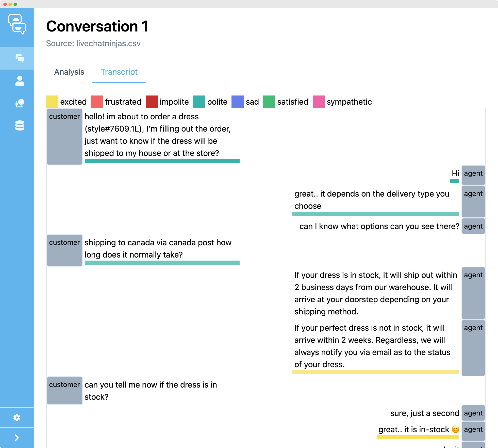Click the first customer label block
The image size is (498, 448).
pyautogui.click(x=64, y=137)
